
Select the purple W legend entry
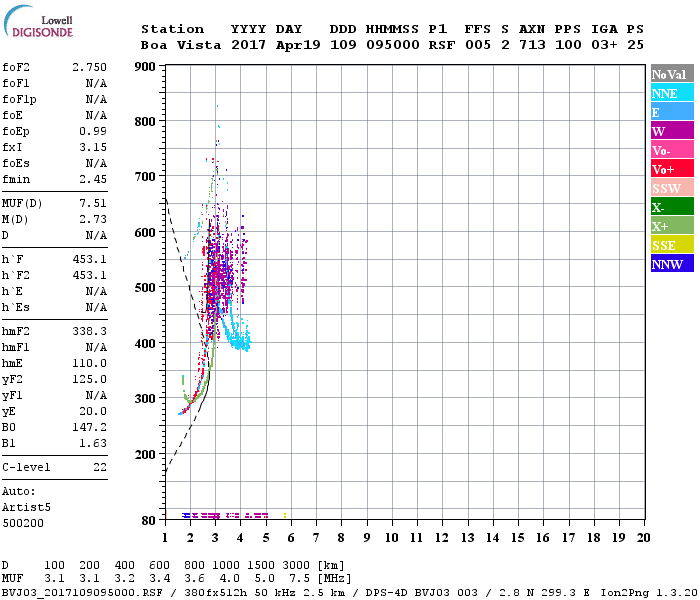click(671, 132)
